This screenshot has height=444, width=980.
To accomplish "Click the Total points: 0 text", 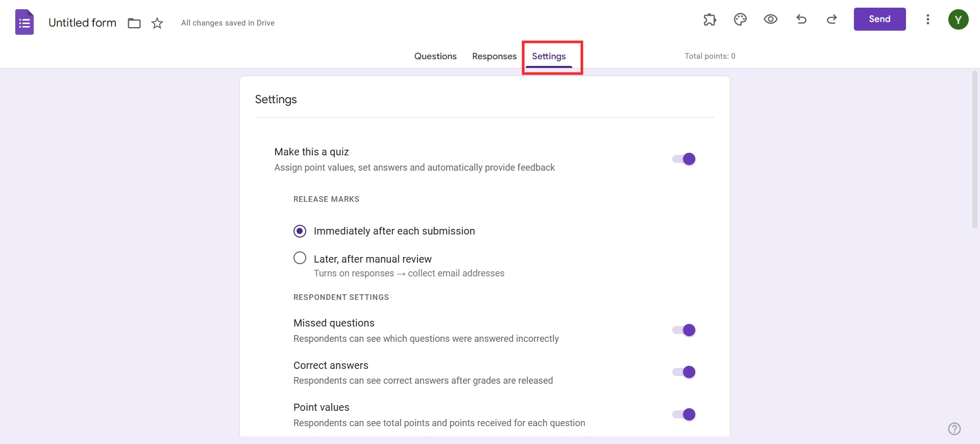I will click(x=710, y=56).
